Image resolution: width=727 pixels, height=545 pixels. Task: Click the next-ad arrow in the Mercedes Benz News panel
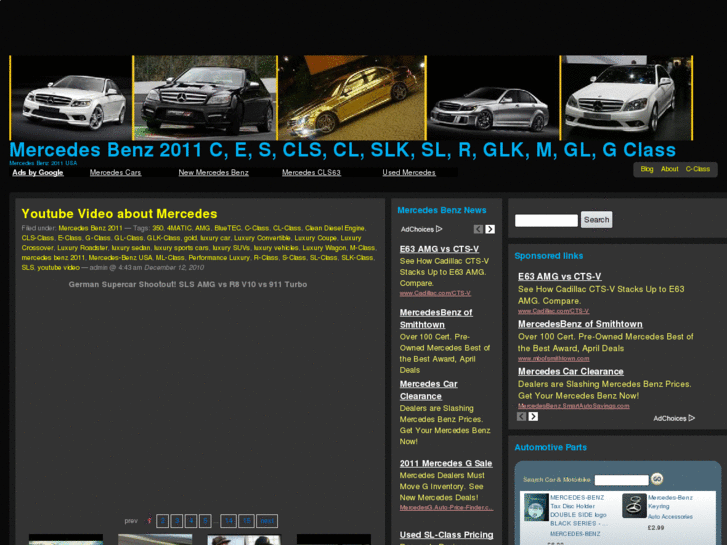[490, 229]
